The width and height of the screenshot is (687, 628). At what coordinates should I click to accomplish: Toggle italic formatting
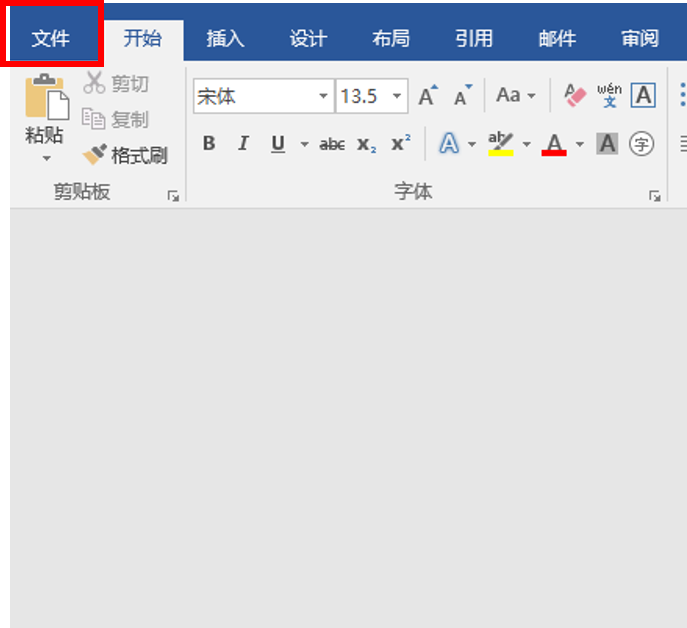point(243,143)
